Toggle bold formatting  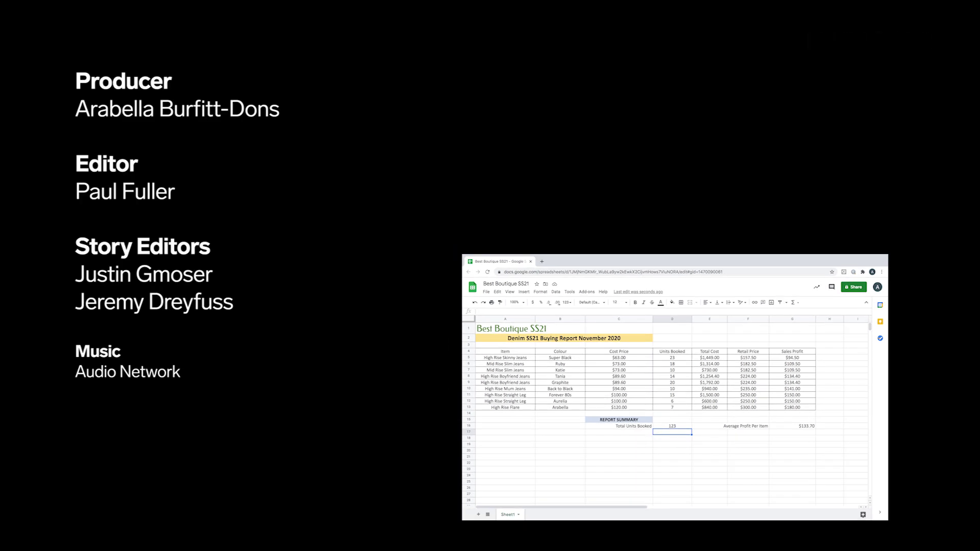(x=635, y=303)
